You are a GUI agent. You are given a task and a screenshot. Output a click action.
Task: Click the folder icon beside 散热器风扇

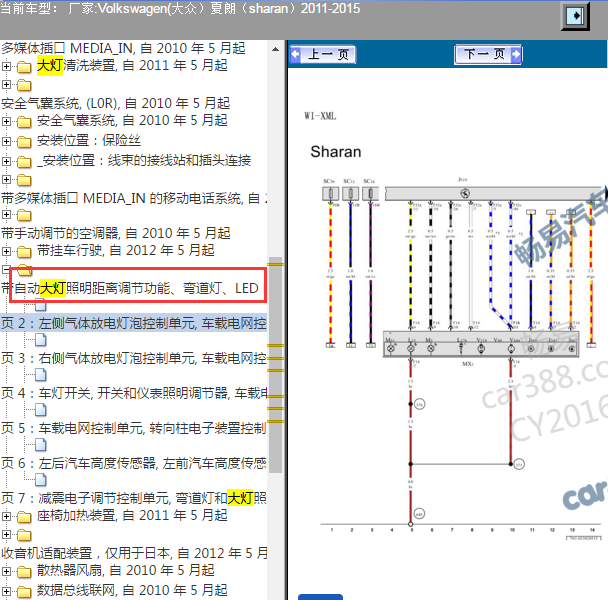click(24, 572)
